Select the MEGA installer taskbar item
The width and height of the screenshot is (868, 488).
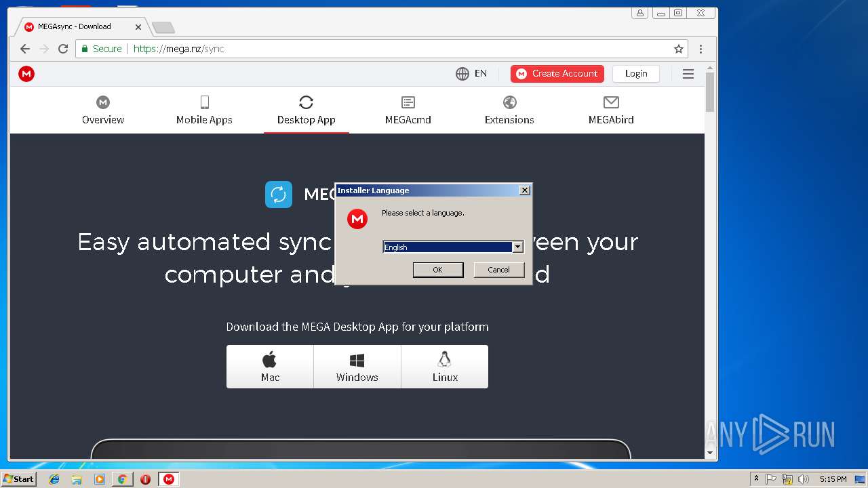point(169,479)
